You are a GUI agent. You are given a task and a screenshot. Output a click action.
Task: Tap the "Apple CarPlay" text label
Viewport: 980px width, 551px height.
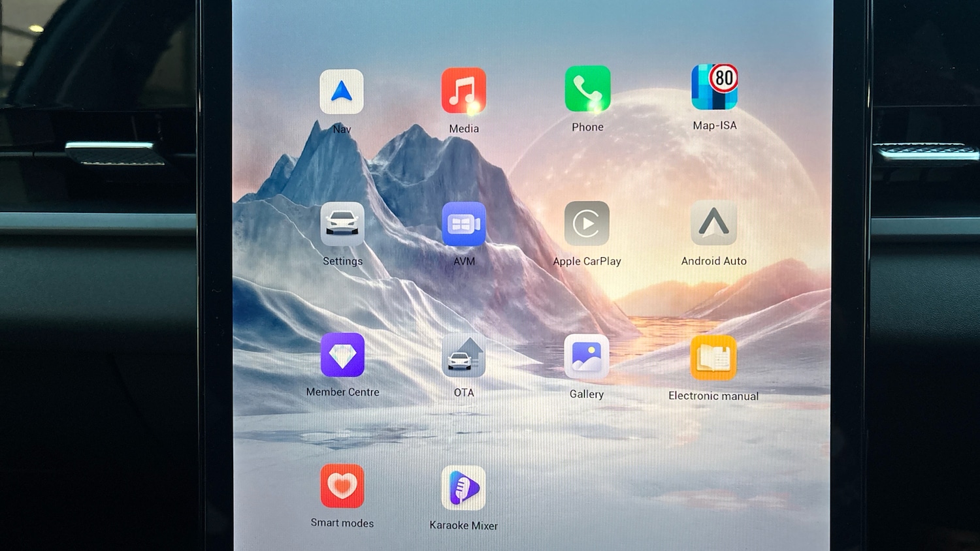coord(587,261)
